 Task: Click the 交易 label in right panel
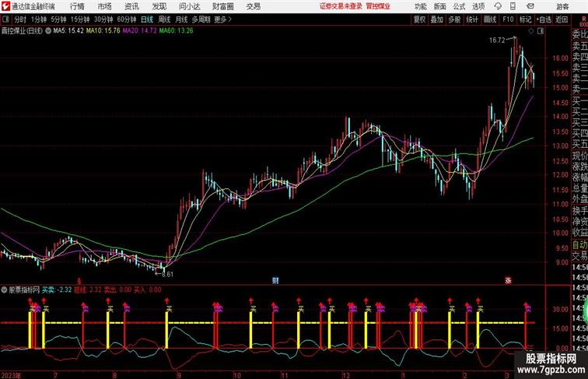coord(579,256)
